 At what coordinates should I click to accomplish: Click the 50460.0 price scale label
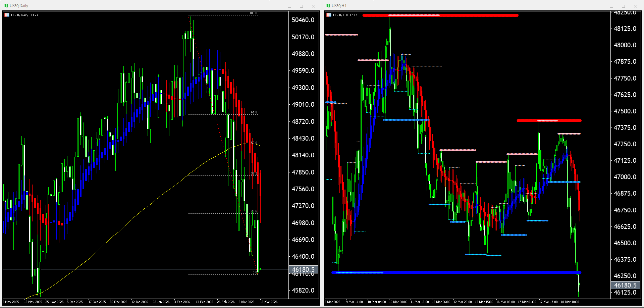click(x=303, y=20)
